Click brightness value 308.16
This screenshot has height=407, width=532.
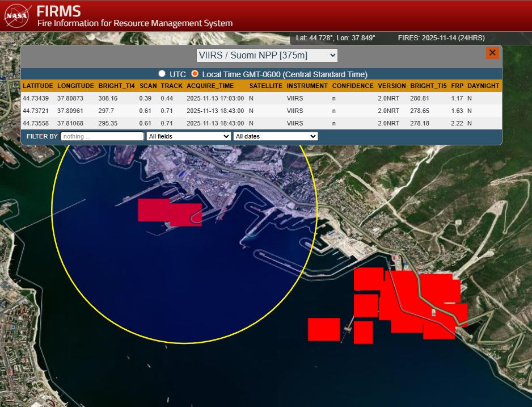pos(108,98)
